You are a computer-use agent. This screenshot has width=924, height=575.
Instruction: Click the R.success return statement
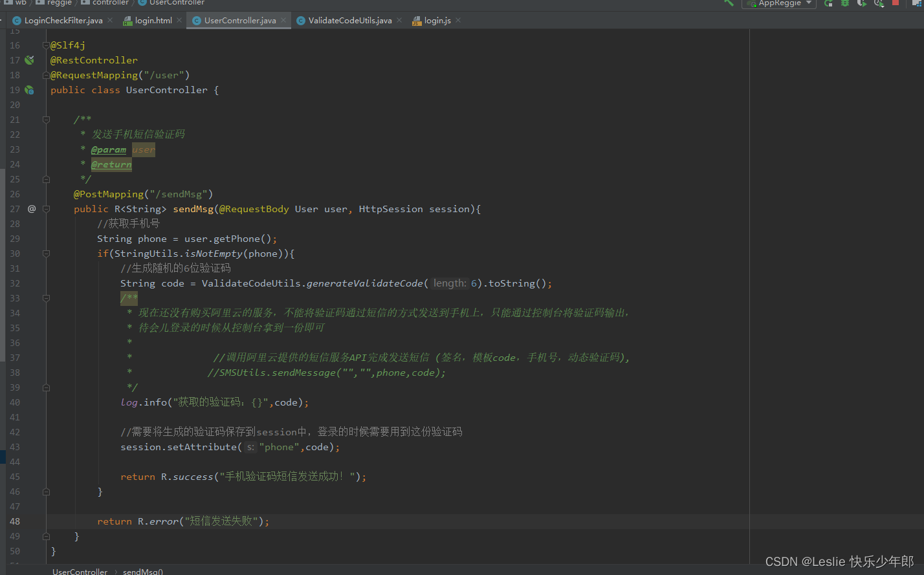pos(243,477)
